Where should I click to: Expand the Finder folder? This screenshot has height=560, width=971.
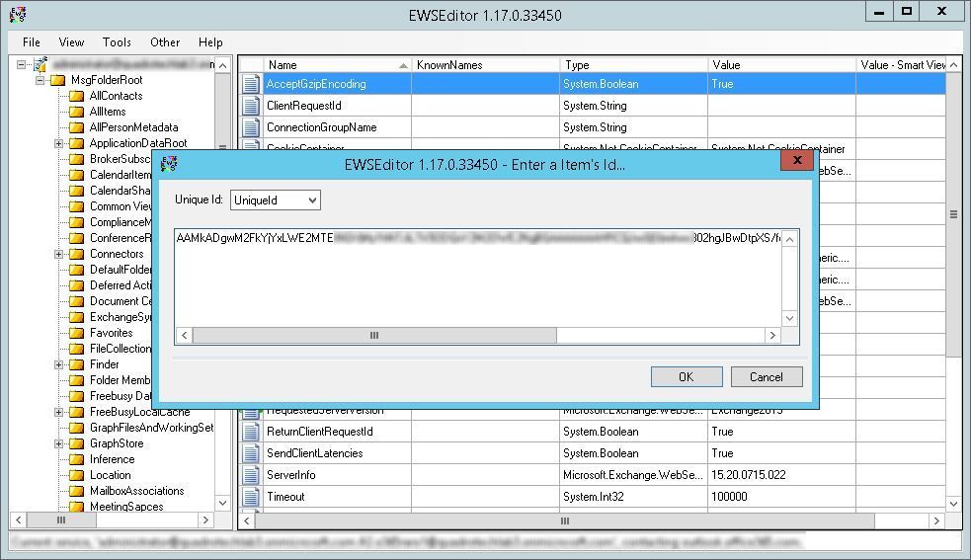click(58, 364)
